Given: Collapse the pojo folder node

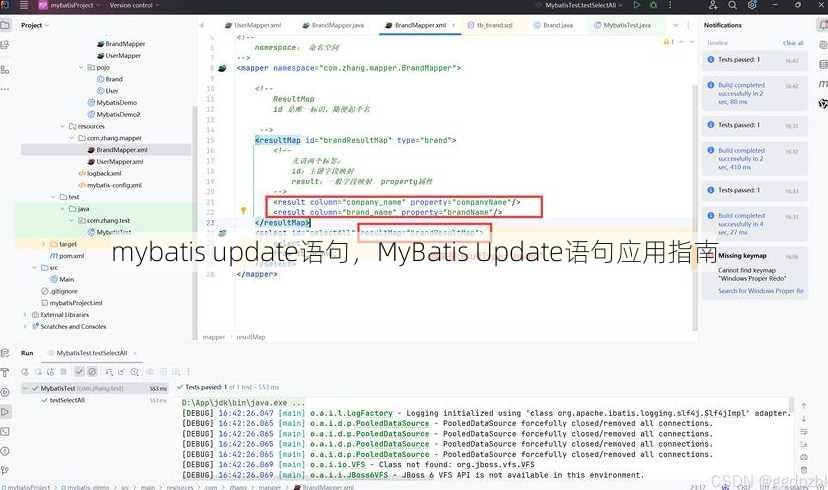Looking at the screenshot, I should 81,68.
